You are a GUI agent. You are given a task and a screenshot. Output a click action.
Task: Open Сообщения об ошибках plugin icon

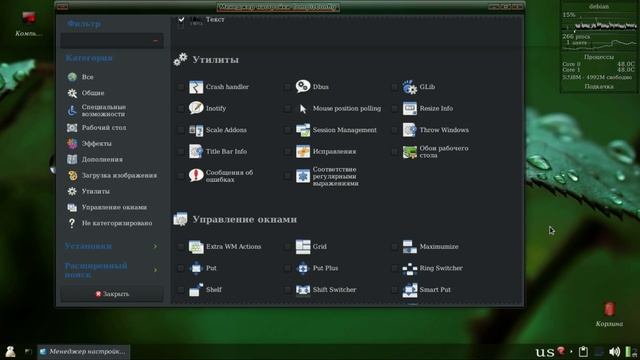click(x=196, y=176)
